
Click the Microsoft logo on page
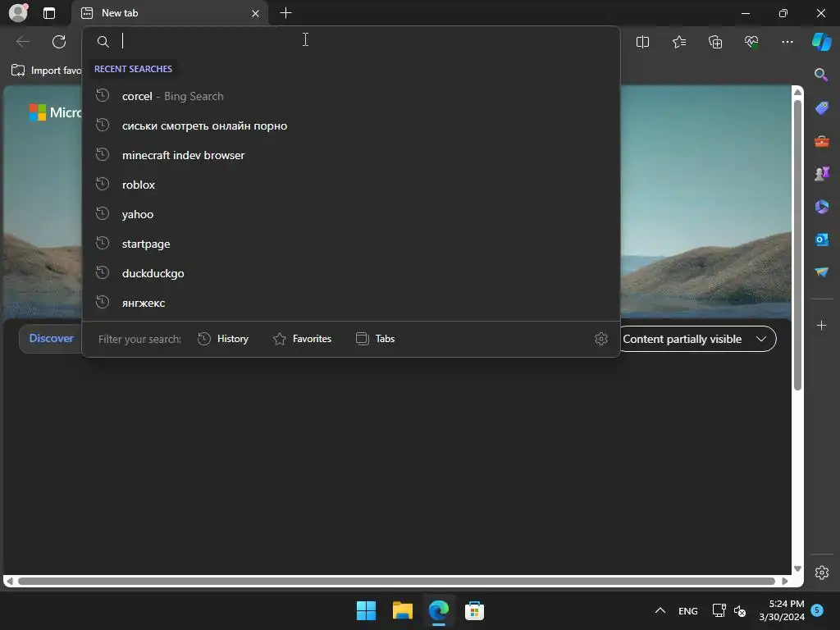tap(55, 112)
